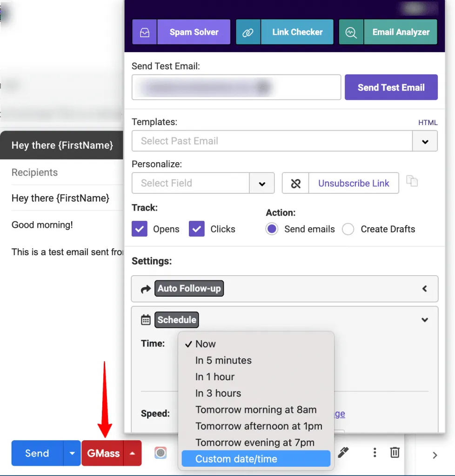Click the compose window title bar
The width and height of the screenshot is (455, 476).
click(62, 145)
